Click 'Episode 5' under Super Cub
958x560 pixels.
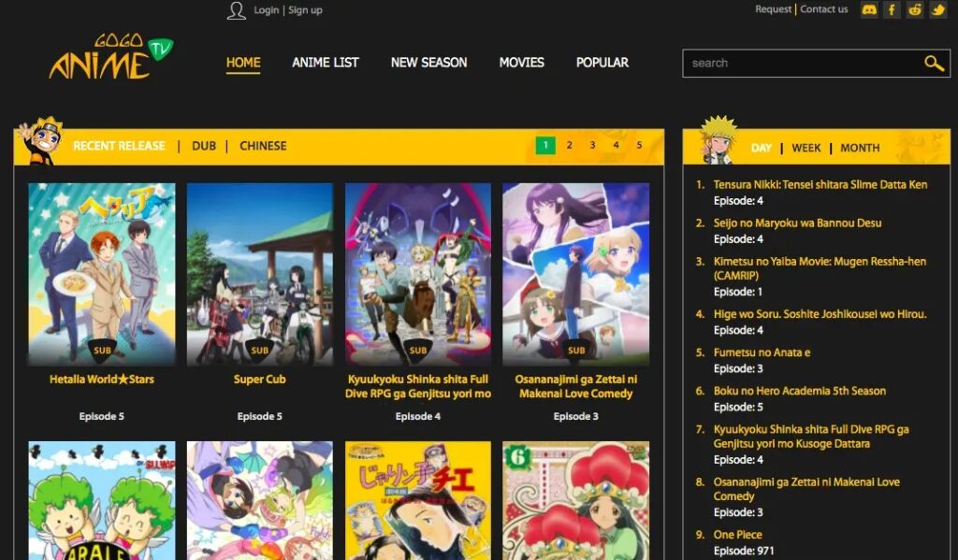tap(260, 416)
